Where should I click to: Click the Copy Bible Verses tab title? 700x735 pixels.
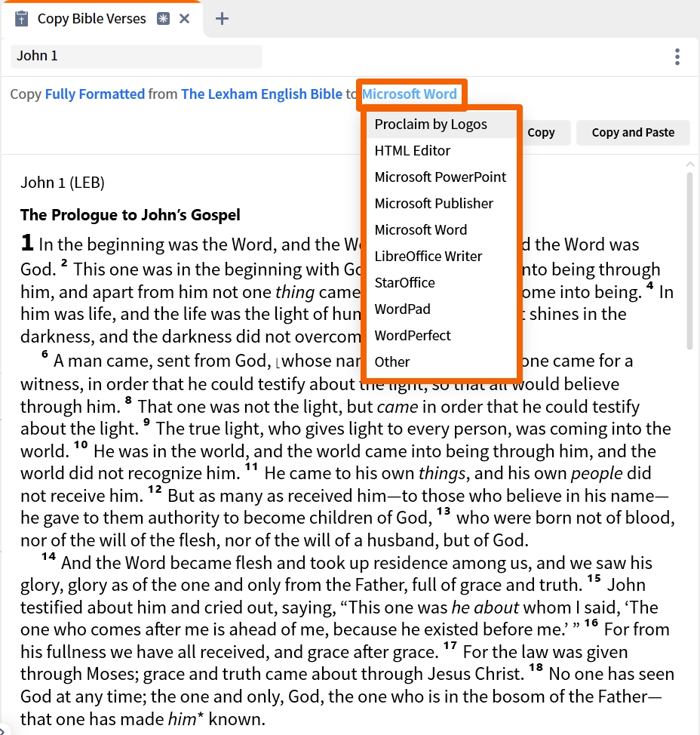92,19
